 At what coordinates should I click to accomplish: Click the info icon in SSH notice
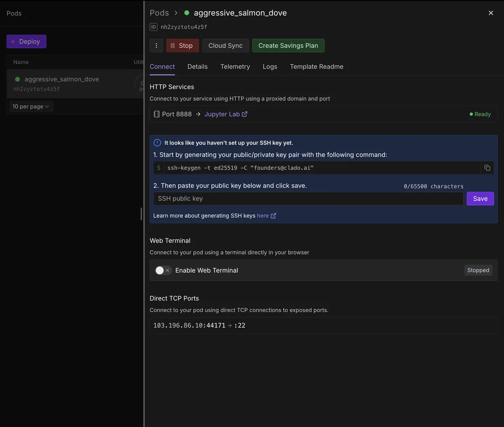157,143
